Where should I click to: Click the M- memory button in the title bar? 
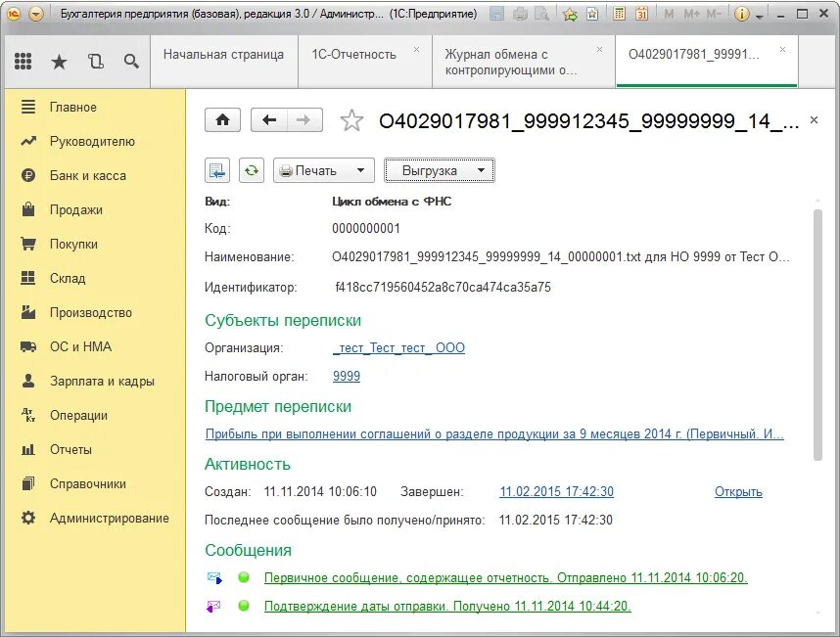pos(714,14)
